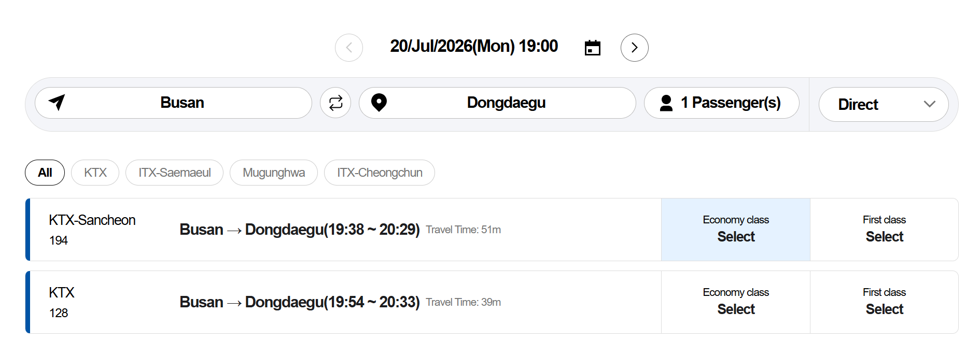Switch to the ITX-Cheongchun filter tab
This screenshot has width=980, height=341.
380,173
